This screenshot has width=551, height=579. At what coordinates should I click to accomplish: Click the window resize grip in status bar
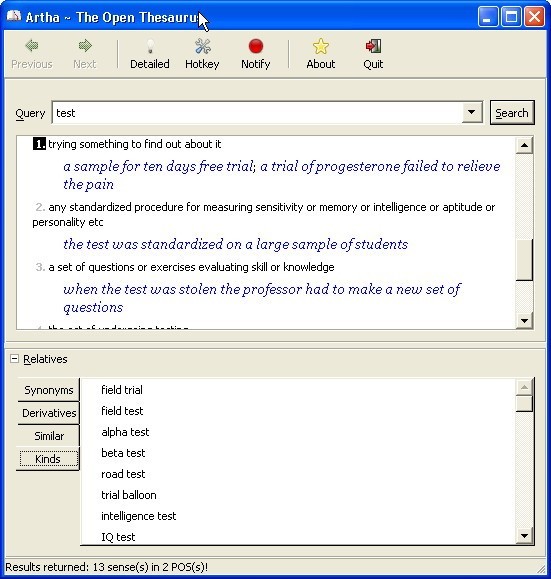click(x=541, y=569)
